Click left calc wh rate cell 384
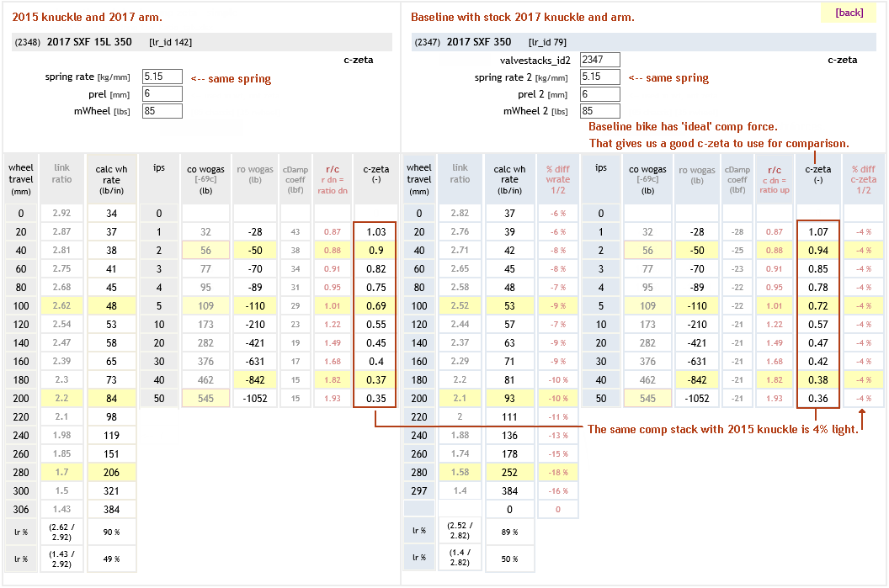The width and height of the screenshot is (889, 588). click(x=112, y=509)
